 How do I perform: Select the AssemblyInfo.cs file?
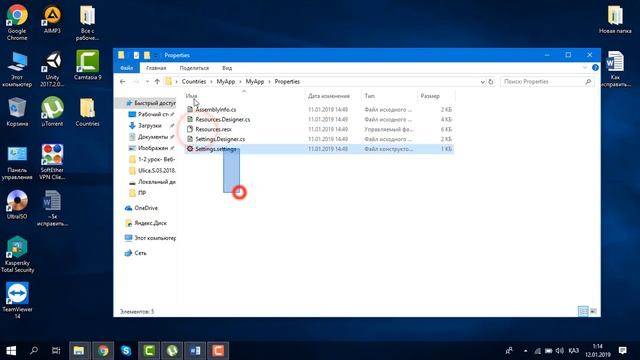tap(216, 109)
